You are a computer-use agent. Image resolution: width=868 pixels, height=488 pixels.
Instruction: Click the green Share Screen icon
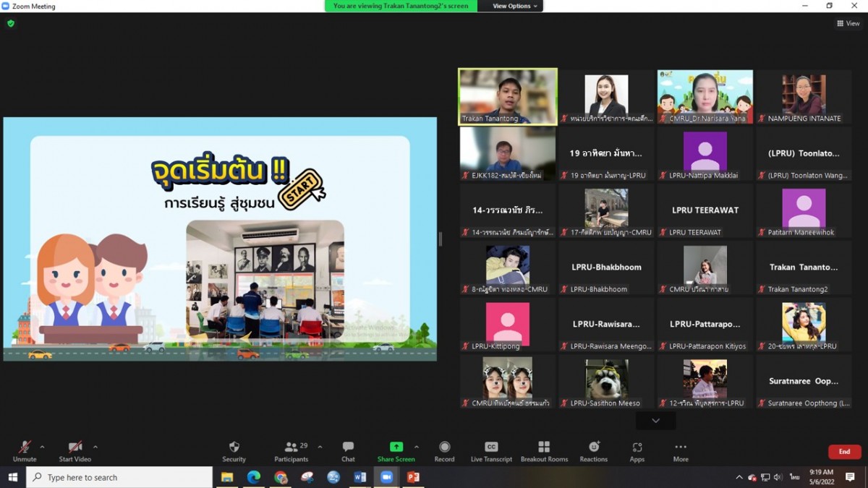(x=396, y=448)
